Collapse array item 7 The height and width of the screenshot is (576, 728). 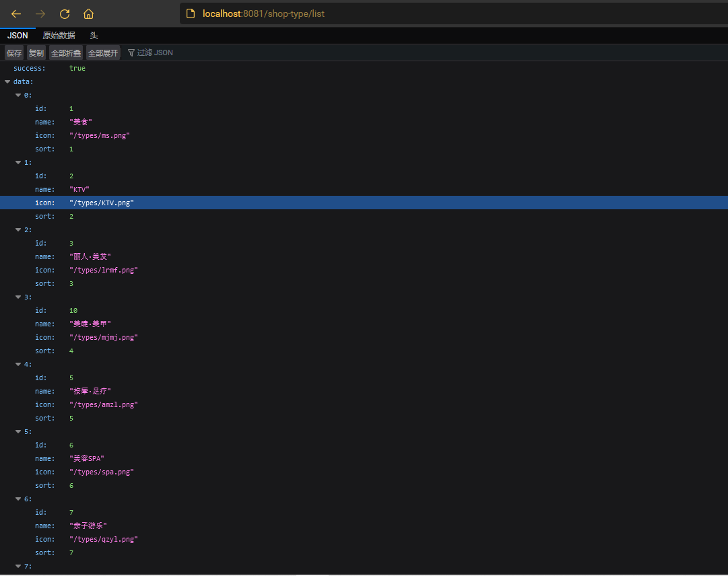[x=18, y=566]
